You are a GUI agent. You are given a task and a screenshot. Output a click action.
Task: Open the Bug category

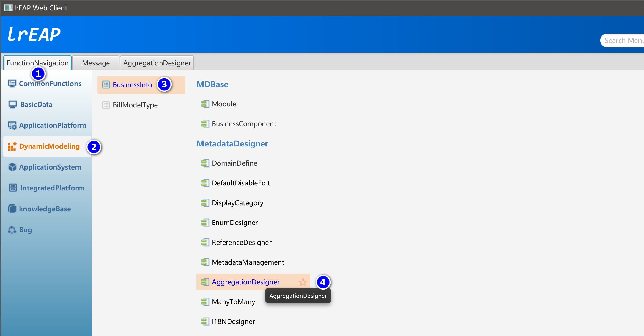click(x=47, y=230)
